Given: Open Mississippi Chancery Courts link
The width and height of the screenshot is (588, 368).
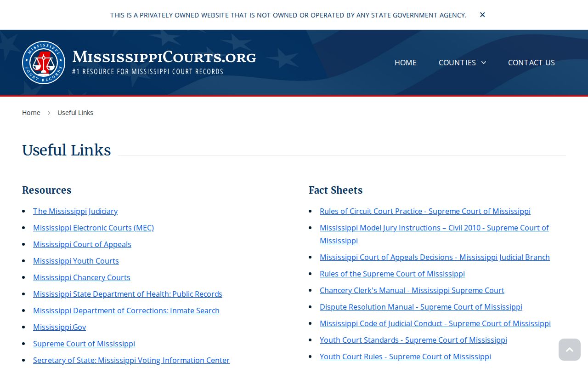Looking at the screenshot, I should (x=82, y=277).
